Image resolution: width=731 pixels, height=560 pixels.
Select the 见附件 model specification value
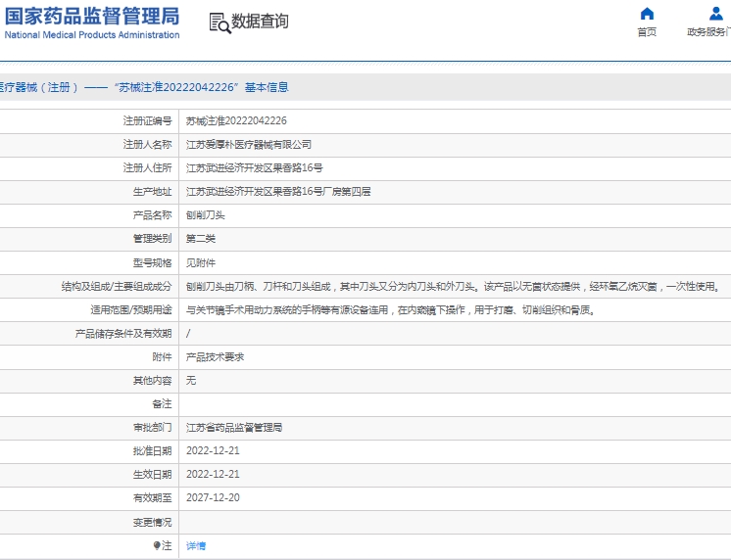point(201,262)
